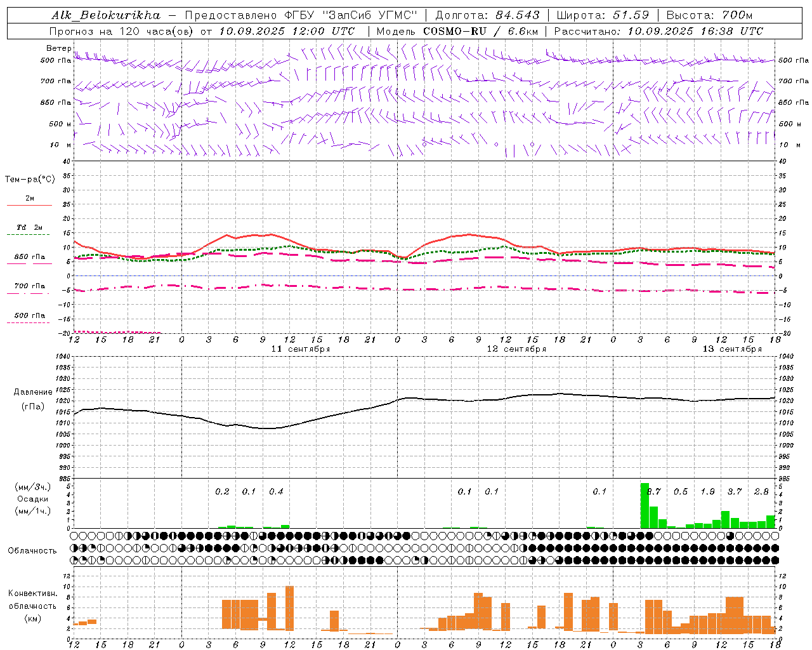Click the Облачность panel label
This screenshot has height=650, width=812.
pos(32,550)
